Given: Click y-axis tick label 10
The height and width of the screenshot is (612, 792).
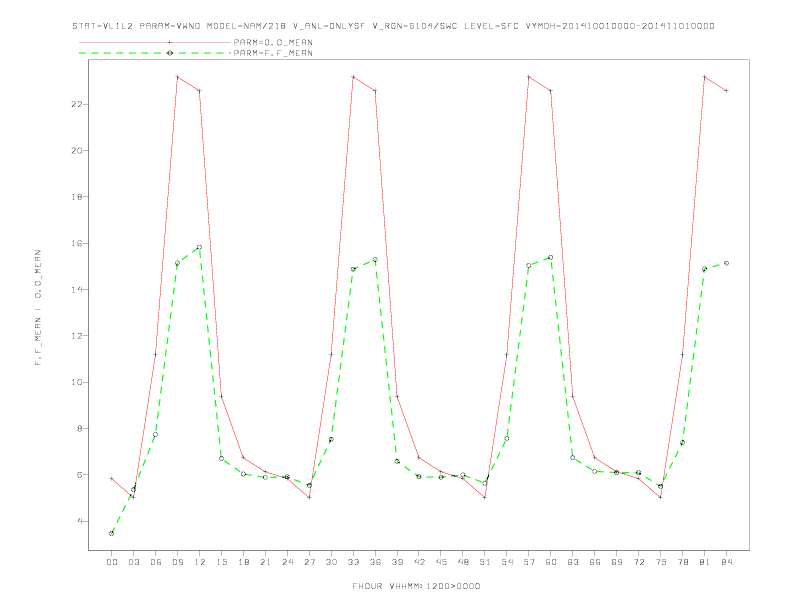Looking at the screenshot, I should tap(78, 382).
